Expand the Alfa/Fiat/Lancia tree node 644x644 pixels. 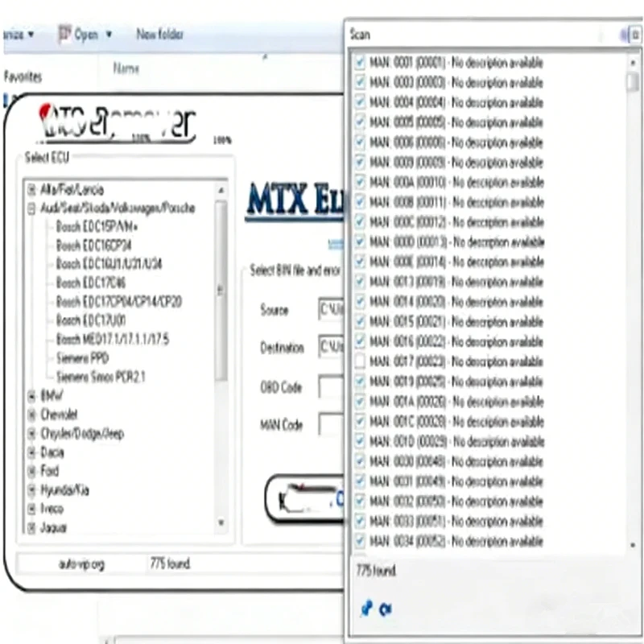tap(31, 190)
